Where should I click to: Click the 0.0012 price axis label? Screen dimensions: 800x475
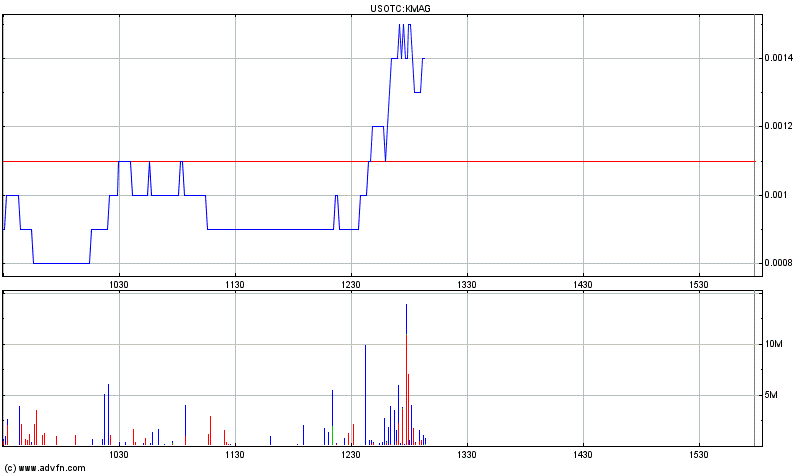coord(779,126)
